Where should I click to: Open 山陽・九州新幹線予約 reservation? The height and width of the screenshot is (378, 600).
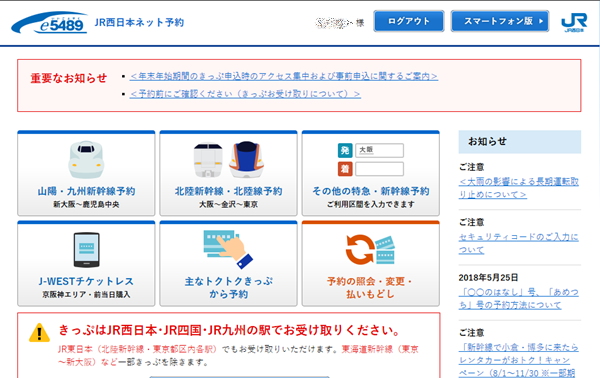(x=86, y=173)
